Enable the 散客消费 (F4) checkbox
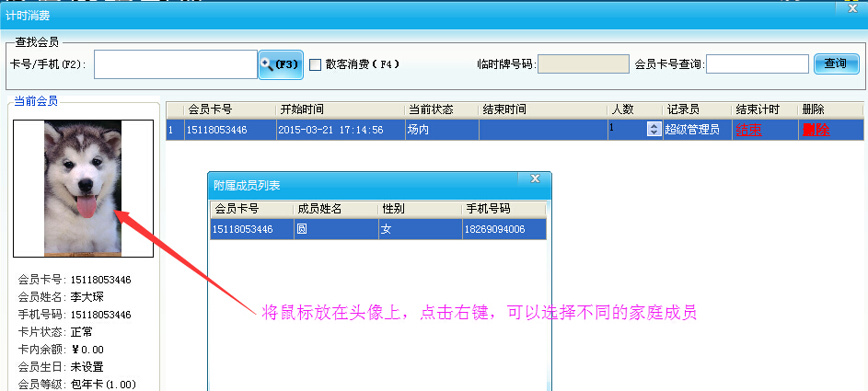The height and width of the screenshot is (391, 868). click(x=315, y=64)
